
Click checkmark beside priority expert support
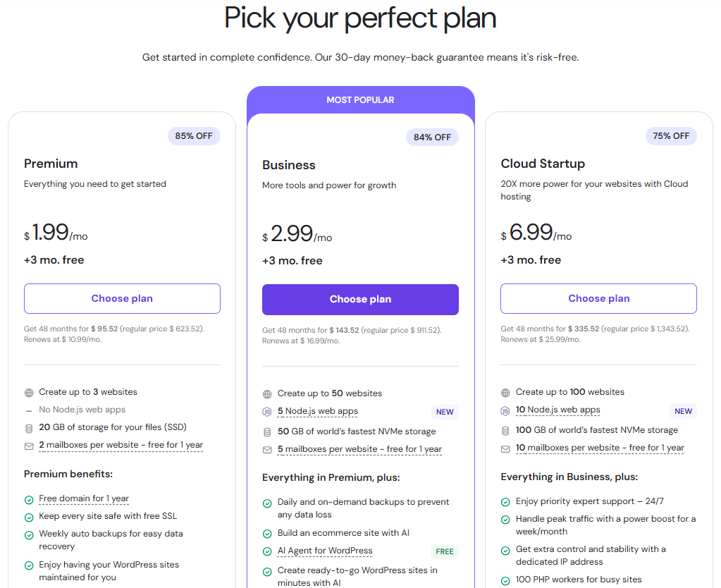click(505, 502)
